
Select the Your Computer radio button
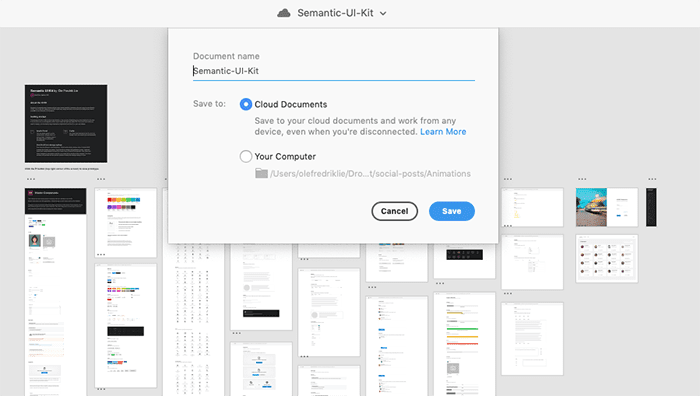(x=246, y=156)
